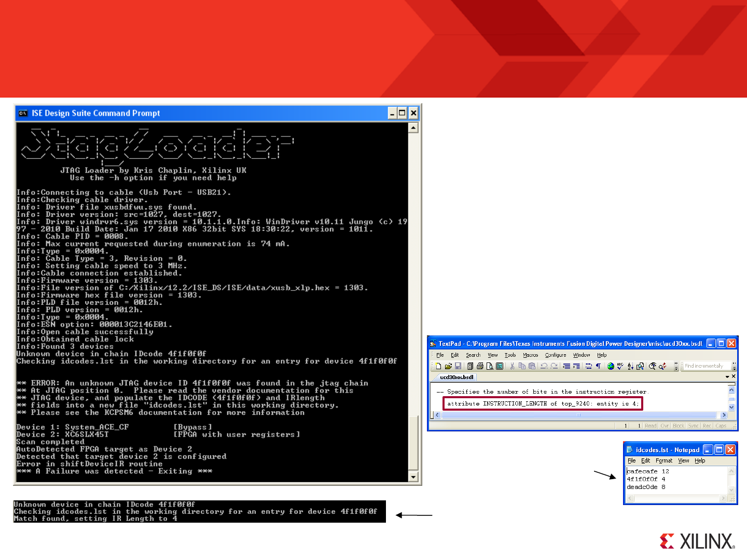Click Document Properties icon in TextPad toolbar

500,366
